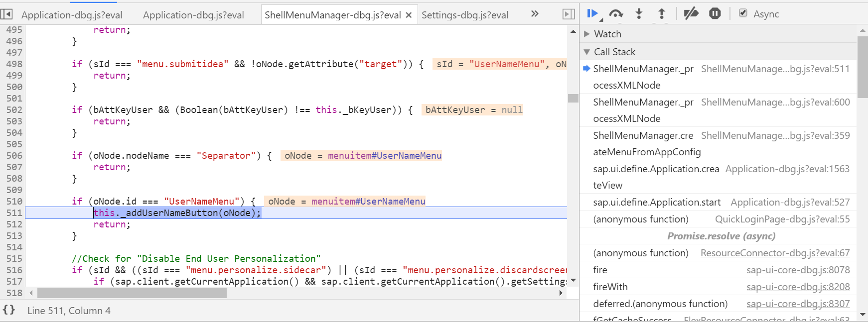Toggle breakpoint on line 511 gutter
Screen dimensions: 868x322
click(14, 213)
